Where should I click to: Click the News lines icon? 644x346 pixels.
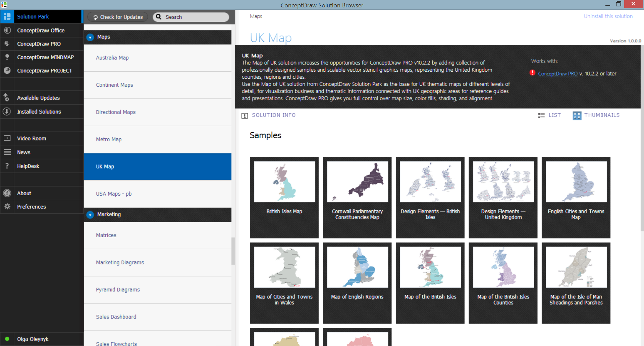point(7,152)
